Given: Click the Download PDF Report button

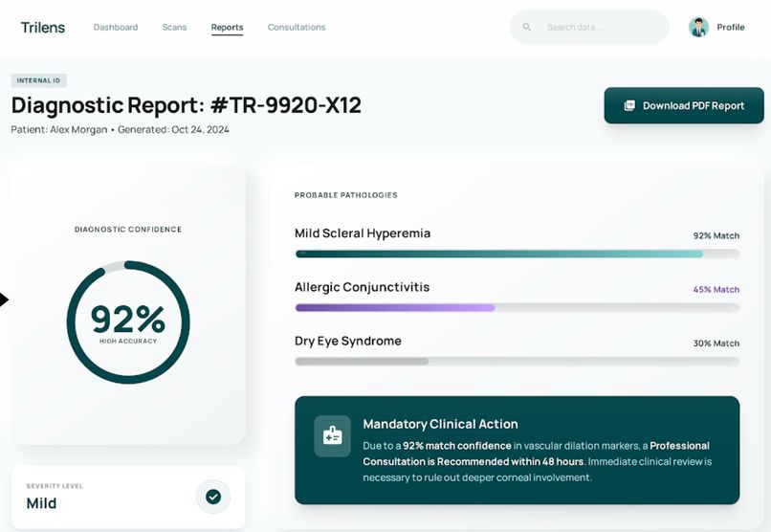Looking at the screenshot, I should click(x=684, y=105).
